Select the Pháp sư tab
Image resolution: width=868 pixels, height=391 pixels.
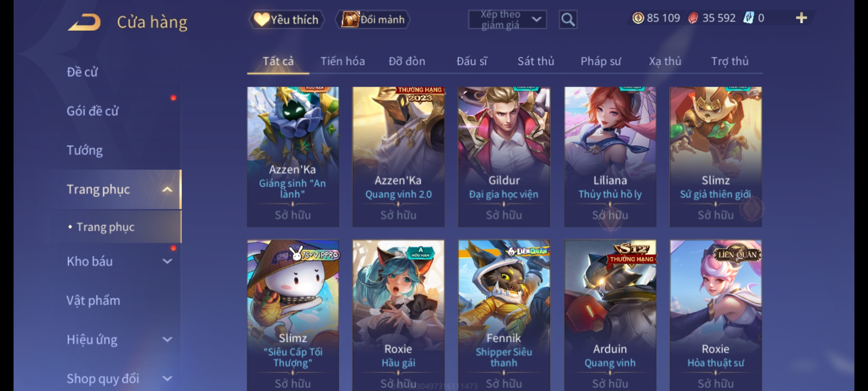pyautogui.click(x=601, y=61)
